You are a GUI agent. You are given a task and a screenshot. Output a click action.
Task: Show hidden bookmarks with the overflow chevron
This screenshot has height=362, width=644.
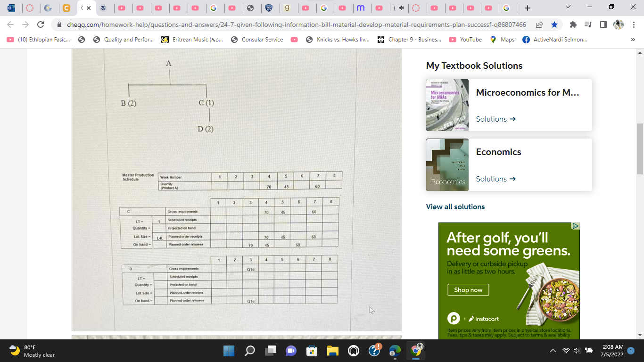point(633,40)
